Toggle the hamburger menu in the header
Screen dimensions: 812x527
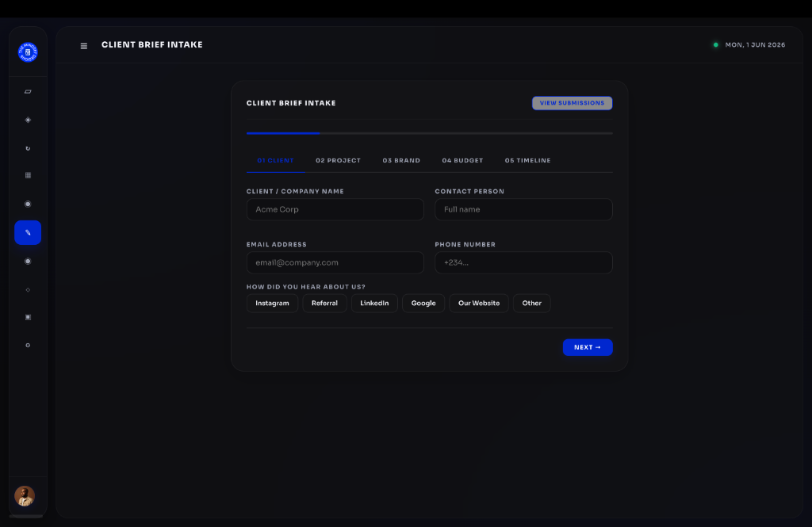(84, 45)
